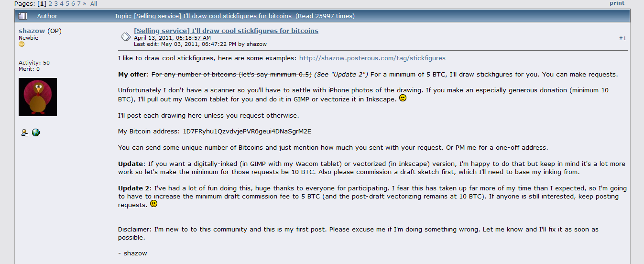Click the #1 post permalink
Screen dimensions: 644x264
click(x=622, y=38)
